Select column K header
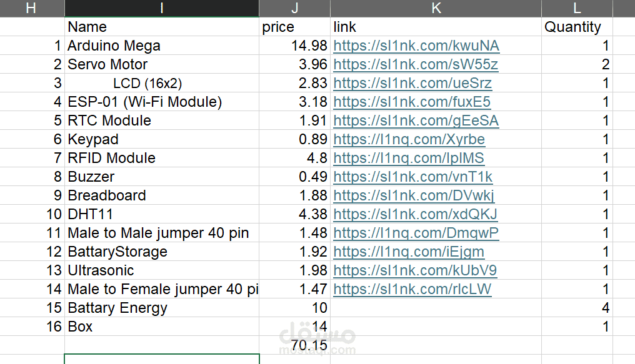 pyautogui.click(x=436, y=8)
